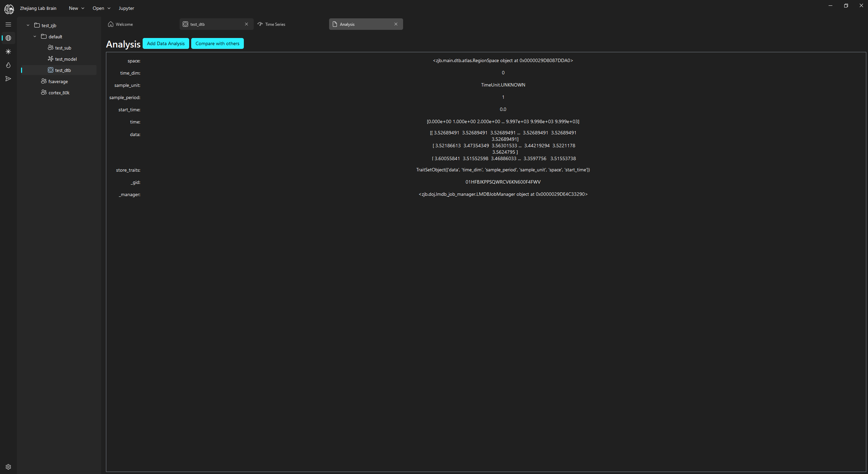Collapse the test_zjb project folder
This screenshot has width=868, height=474.
[x=28, y=25]
